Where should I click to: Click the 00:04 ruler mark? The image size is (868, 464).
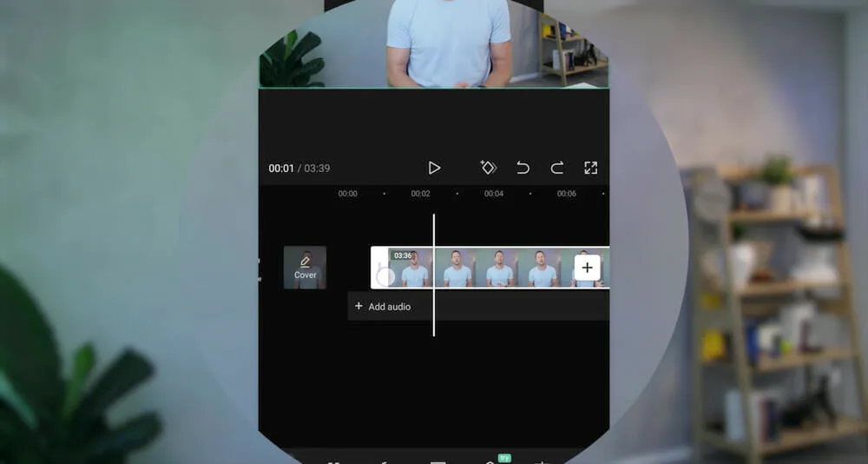pos(493,194)
